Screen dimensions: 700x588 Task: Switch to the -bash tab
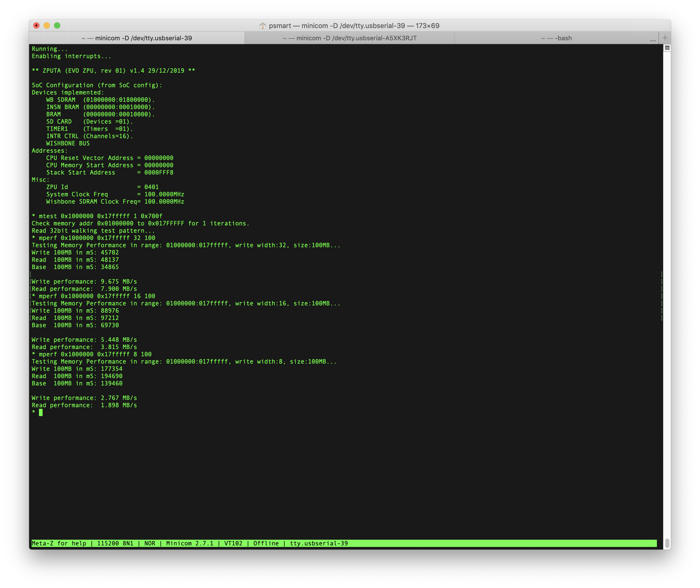556,38
